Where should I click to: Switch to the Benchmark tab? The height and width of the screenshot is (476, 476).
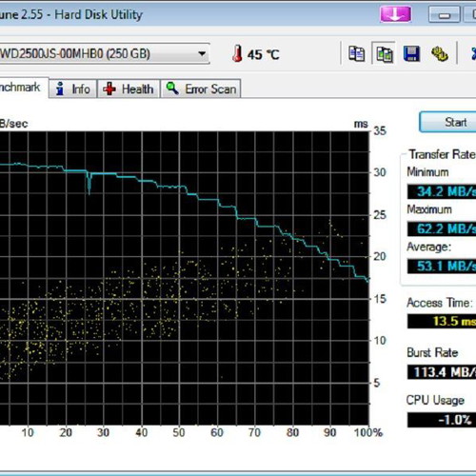pyautogui.click(x=21, y=88)
